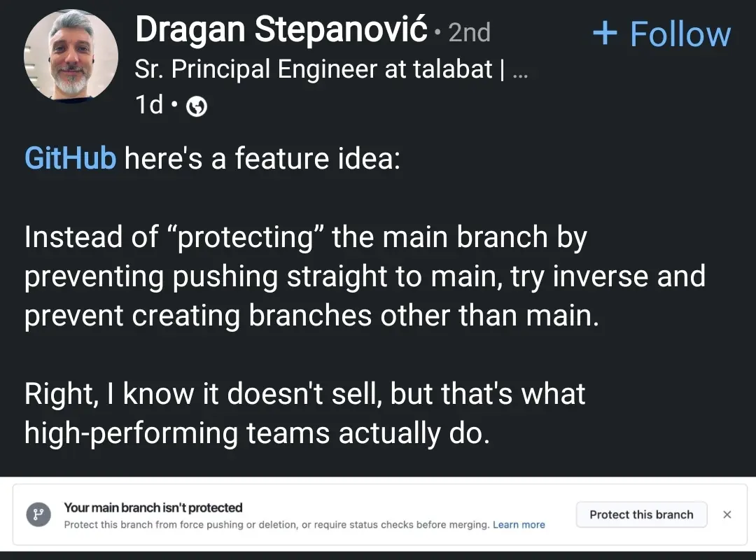Image resolution: width=756 pixels, height=560 pixels.
Task: Click the git branch icon in the banner
Action: click(x=38, y=515)
